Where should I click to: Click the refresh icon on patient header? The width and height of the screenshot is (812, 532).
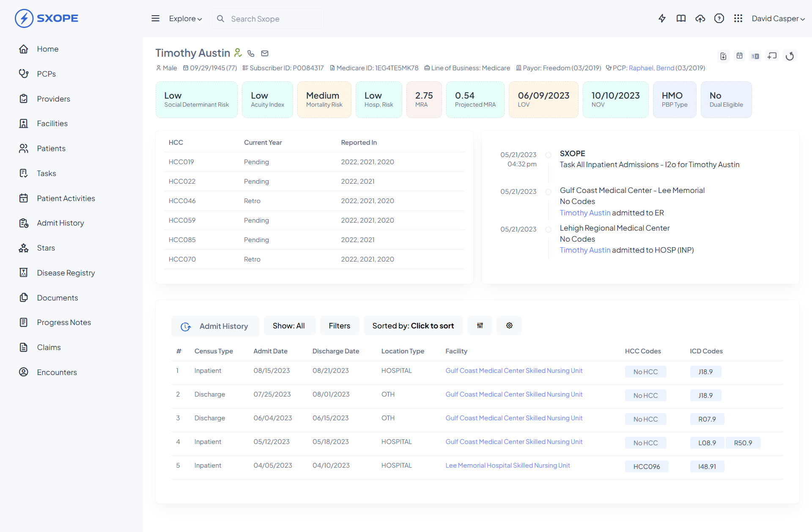tap(790, 55)
